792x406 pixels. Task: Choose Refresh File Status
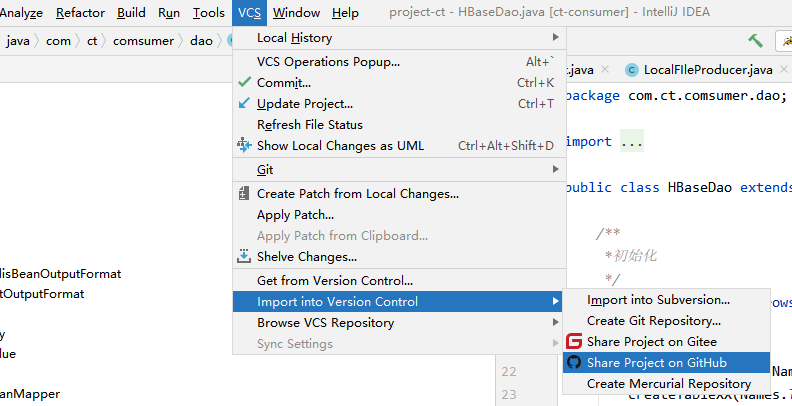399,125
